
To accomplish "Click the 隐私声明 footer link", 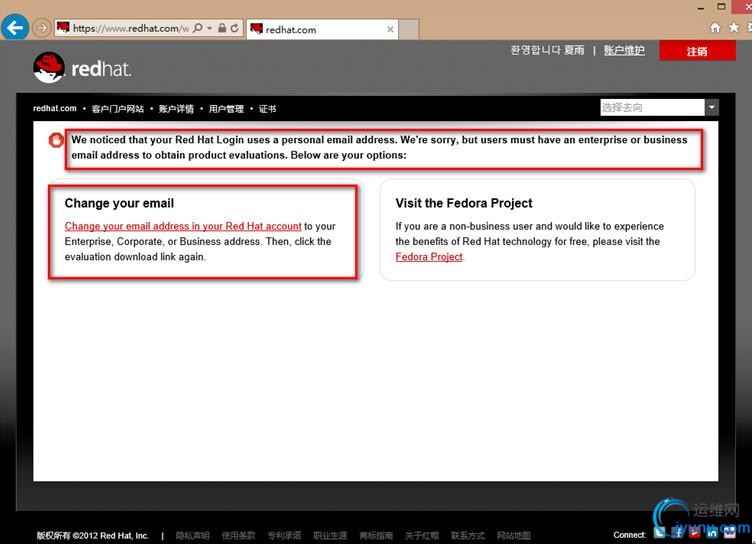I will click(x=192, y=535).
